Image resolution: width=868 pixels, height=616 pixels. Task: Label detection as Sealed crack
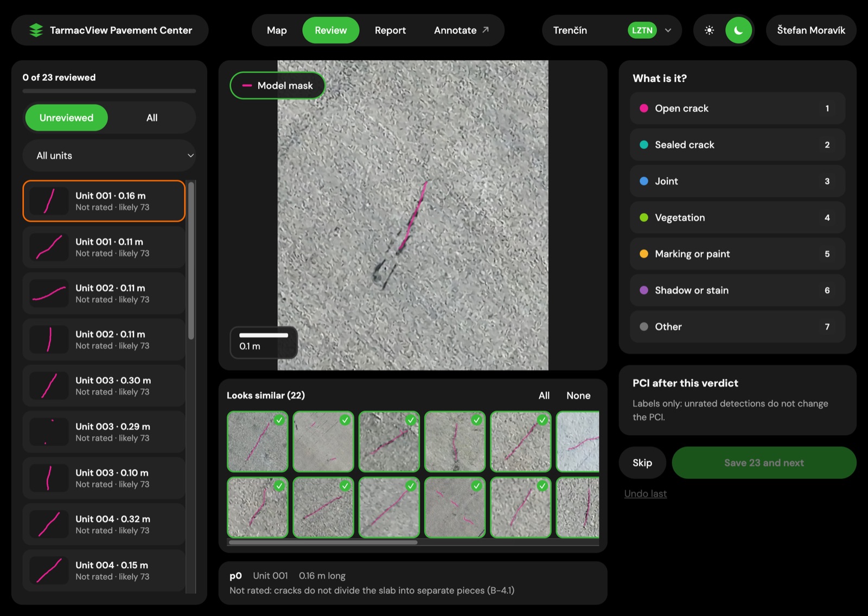738,145
